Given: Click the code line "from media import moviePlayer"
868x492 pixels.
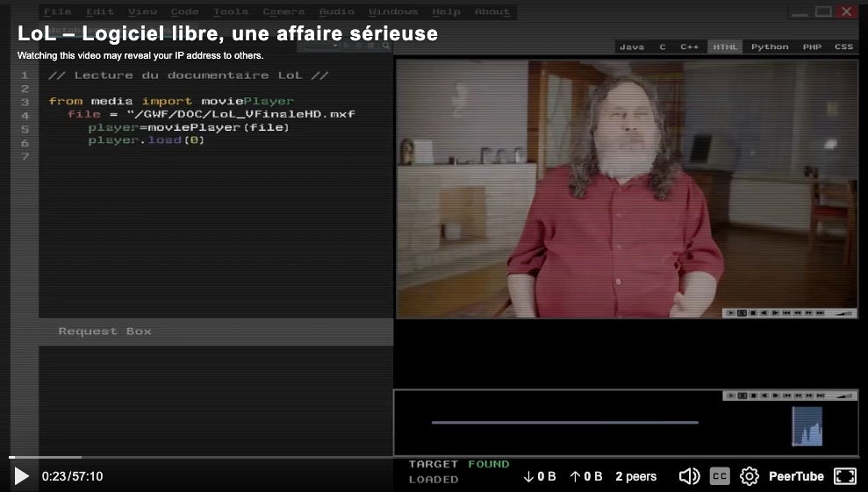Looking at the screenshot, I should pos(171,101).
